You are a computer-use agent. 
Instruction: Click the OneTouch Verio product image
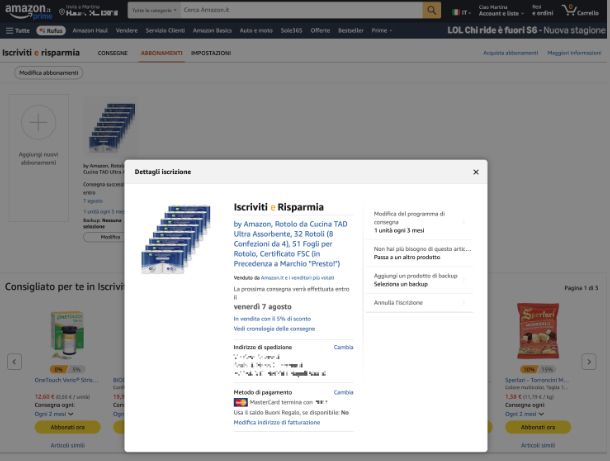[x=67, y=335]
